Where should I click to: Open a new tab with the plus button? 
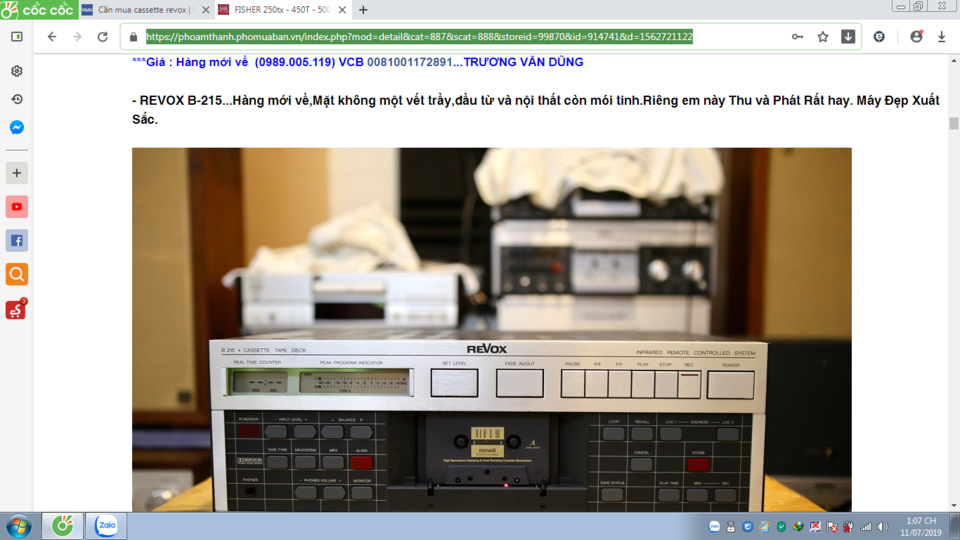click(363, 10)
